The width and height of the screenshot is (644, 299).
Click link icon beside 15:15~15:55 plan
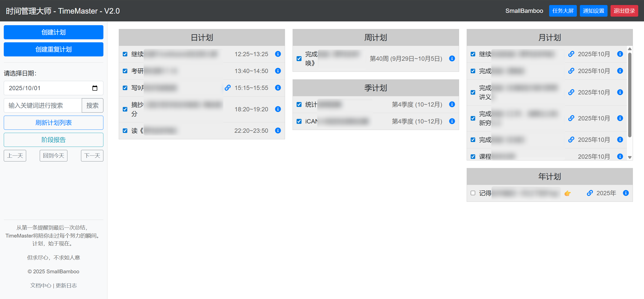pos(228,88)
